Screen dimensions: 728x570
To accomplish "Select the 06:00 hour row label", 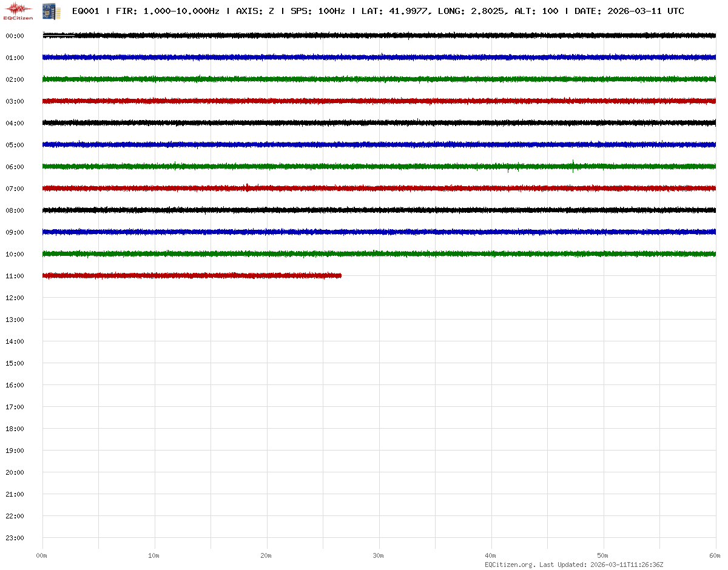I will pos(15,167).
